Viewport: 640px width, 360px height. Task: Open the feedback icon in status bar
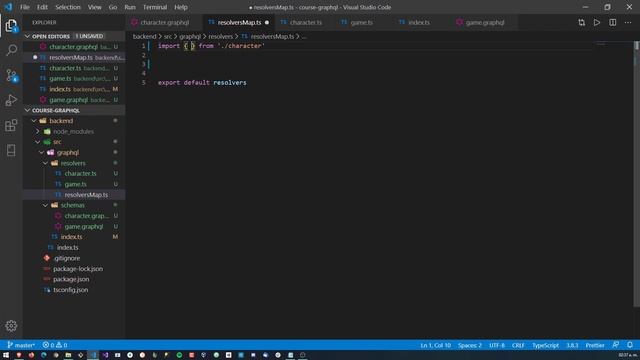tap(616, 345)
